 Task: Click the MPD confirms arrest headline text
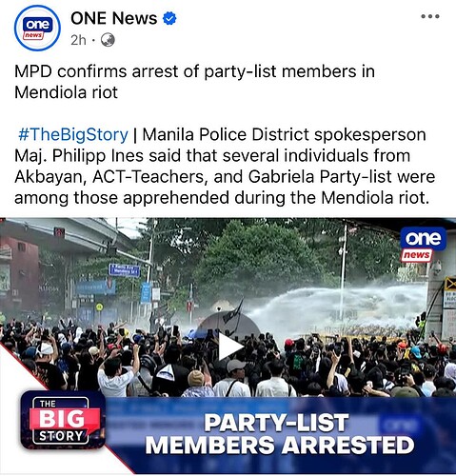tap(194, 71)
